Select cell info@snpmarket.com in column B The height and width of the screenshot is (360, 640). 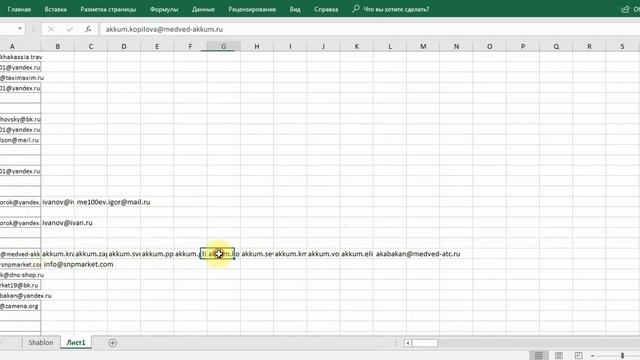[78, 264]
